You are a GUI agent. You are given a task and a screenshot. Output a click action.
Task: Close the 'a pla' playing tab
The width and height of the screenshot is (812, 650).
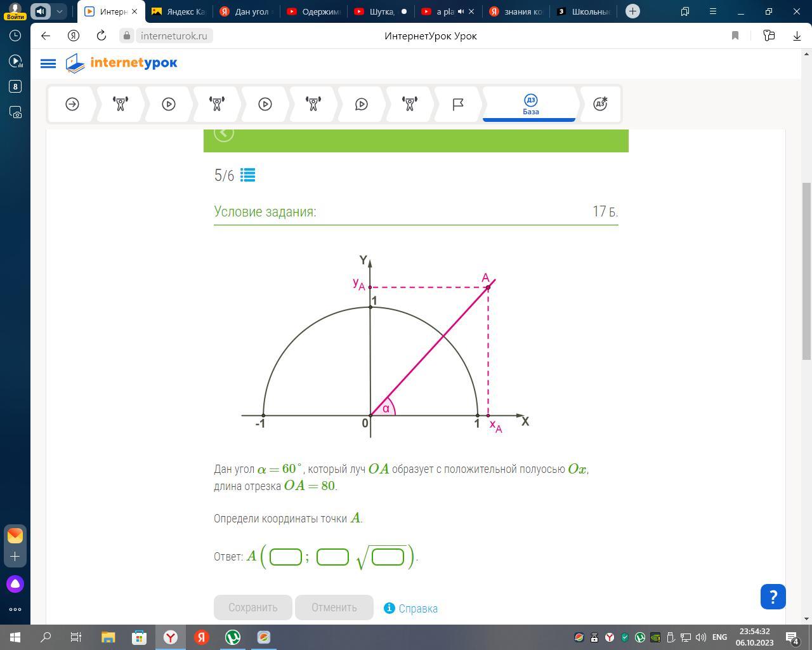click(471, 11)
